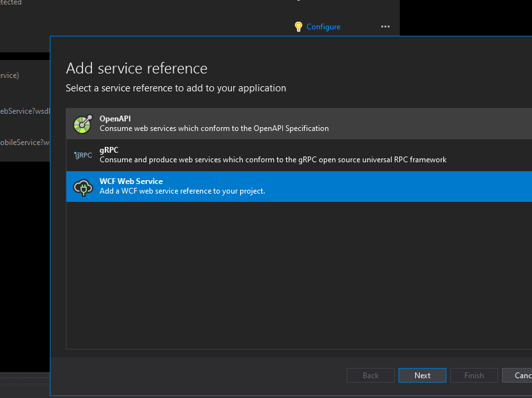Click the OpenAPI Specification description text

214,128
